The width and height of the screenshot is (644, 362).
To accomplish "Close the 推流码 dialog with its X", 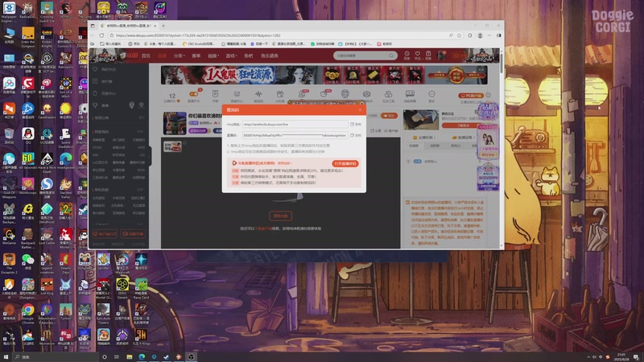I will pyautogui.click(x=360, y=110).
